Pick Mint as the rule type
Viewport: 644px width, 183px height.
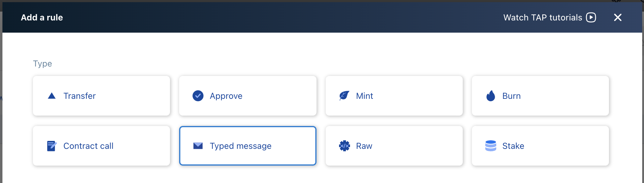click(x=394, y=96)
